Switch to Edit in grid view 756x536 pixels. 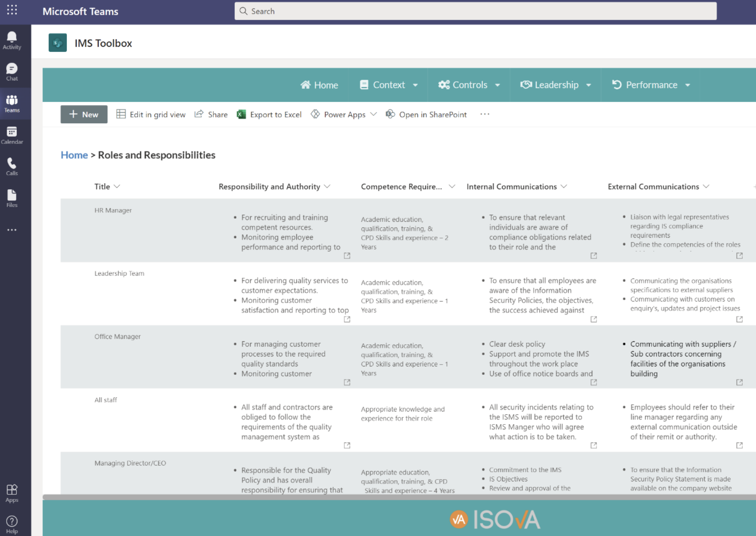(x=151, y=114)
